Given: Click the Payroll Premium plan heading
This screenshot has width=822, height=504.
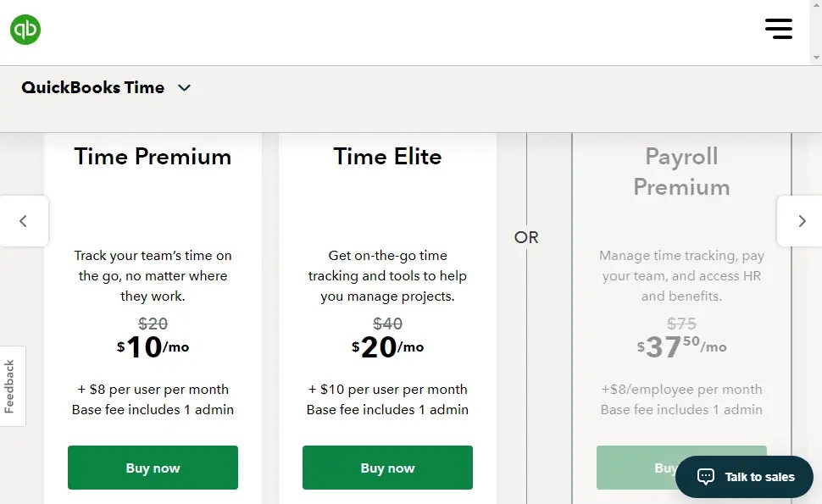Looking at the screenshot, I should click(x=681, y=171).
